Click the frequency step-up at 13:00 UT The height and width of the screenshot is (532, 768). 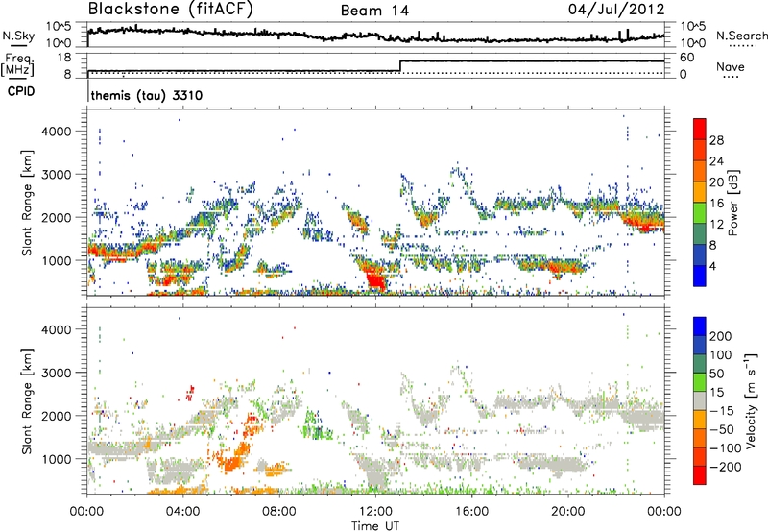point(400,66)
